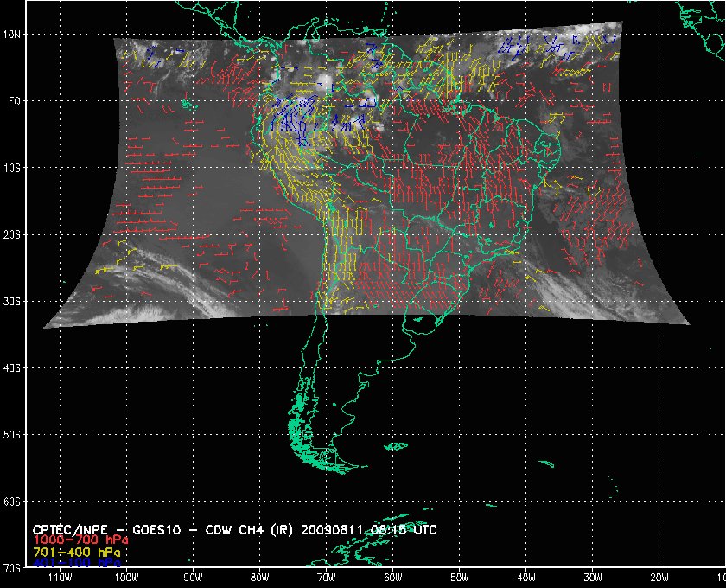Click the 10S latitude label
Screen dimensions: 726x588
(11, 168)
